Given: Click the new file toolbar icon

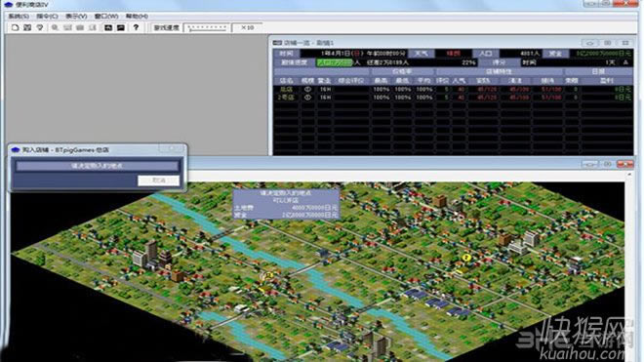Looking at the screenshot, I should click(16, 27).
